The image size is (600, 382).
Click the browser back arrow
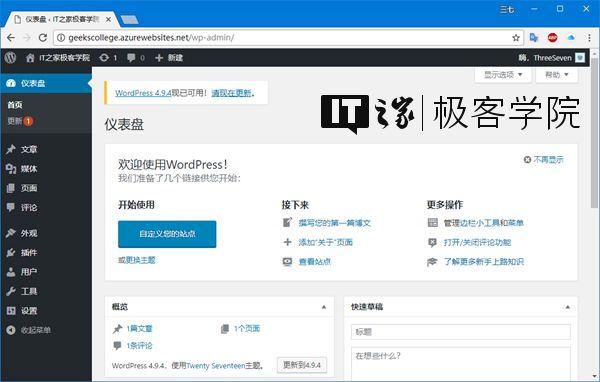pyautogui.click(x=11, y=38)
